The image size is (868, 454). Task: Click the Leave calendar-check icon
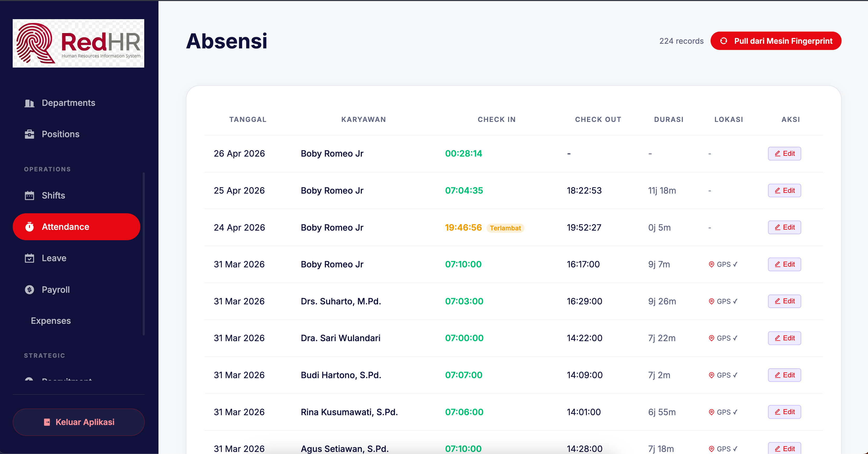click(29, 258)
